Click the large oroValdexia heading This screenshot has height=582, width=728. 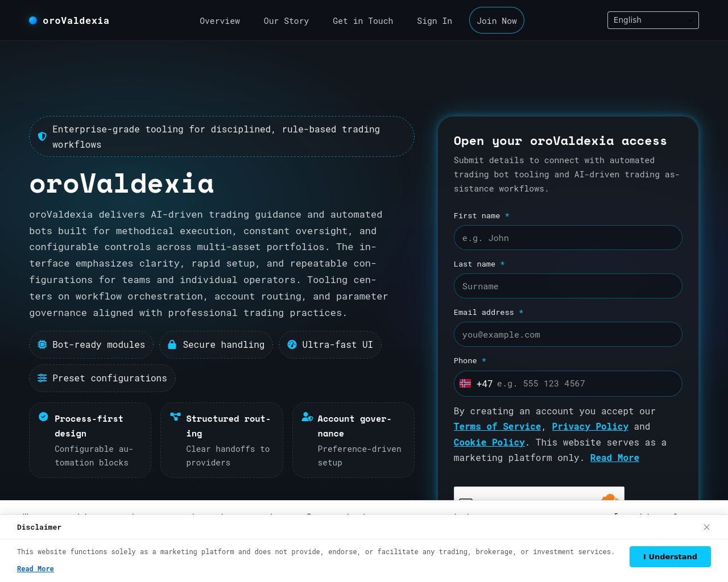coord(122,184)
